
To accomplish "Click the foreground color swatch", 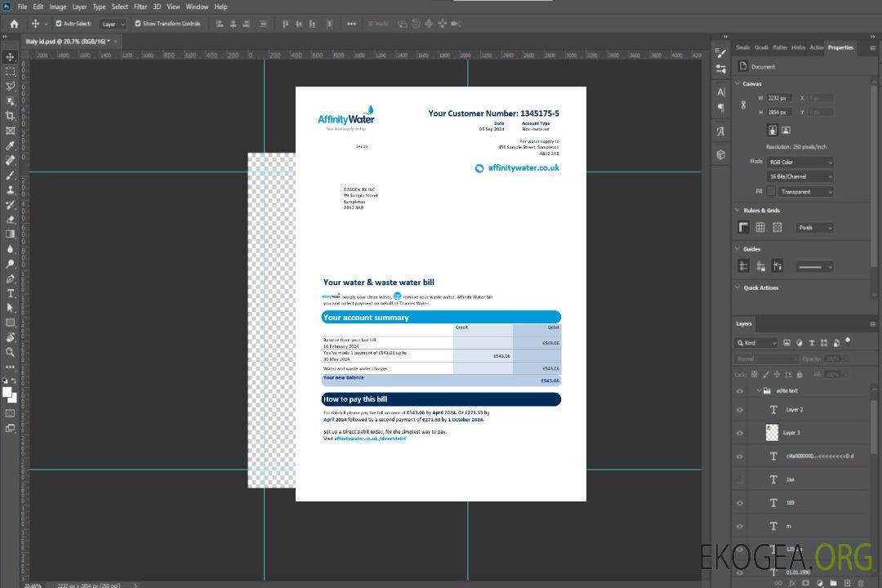I will pyautogui.click(x=8, y=393).
